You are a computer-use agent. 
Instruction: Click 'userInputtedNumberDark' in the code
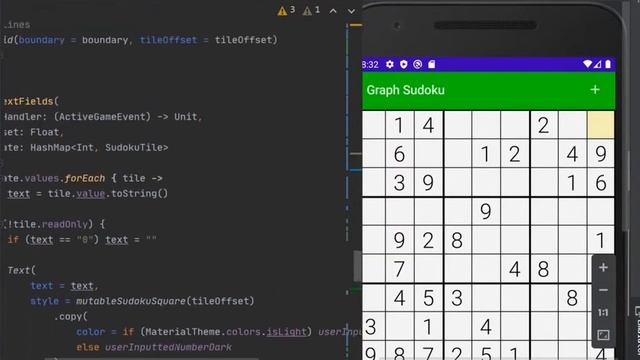click(168, 347)
